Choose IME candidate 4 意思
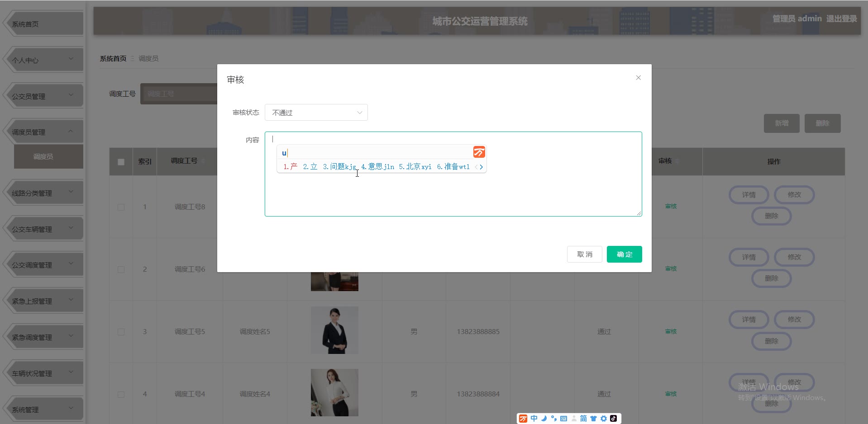This screenshot has width=868, height=424. pos(377,167)
